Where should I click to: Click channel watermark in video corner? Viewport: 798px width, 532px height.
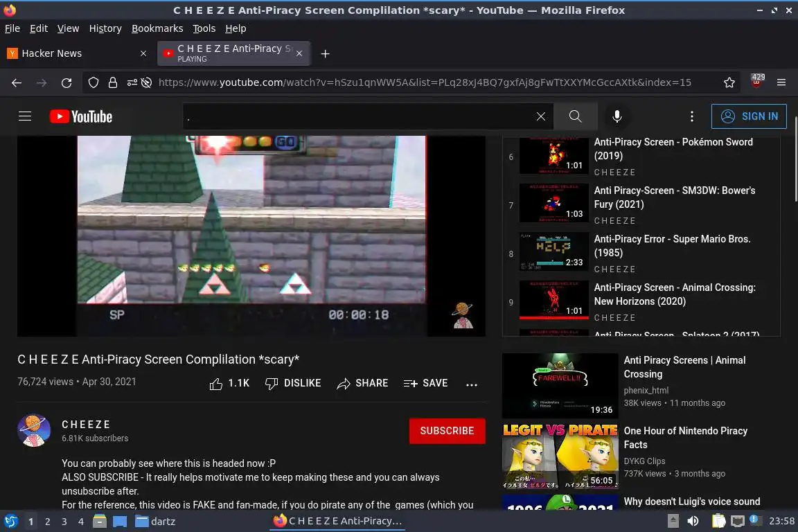(463, 315)
